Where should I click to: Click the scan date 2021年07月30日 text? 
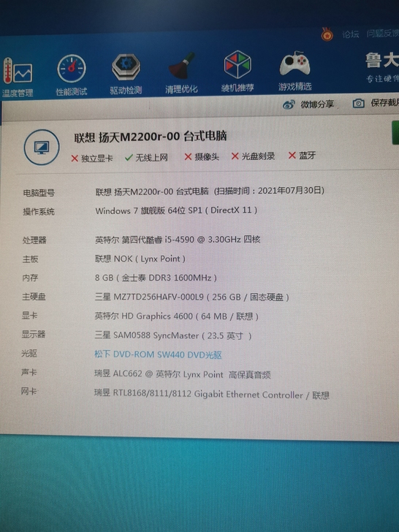(x=288, y=190)
